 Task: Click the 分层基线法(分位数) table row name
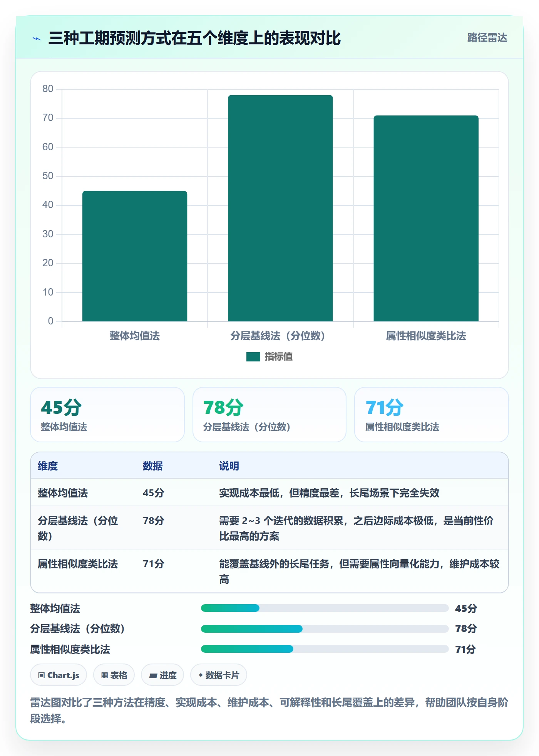[78, 528]
